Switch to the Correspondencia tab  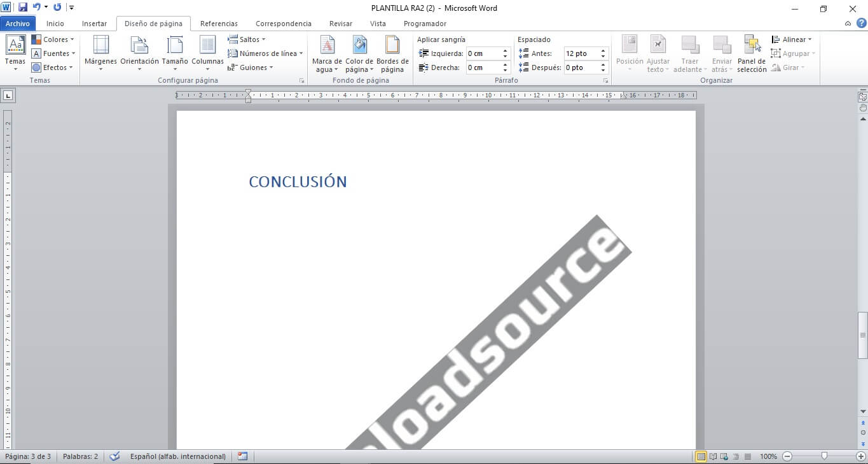(x=284, y=24)
